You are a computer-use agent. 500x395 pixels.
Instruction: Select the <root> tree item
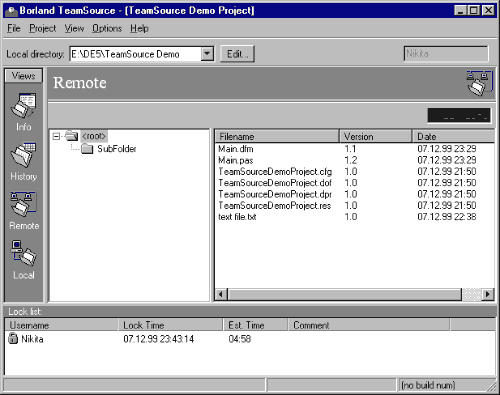(94, 136)
